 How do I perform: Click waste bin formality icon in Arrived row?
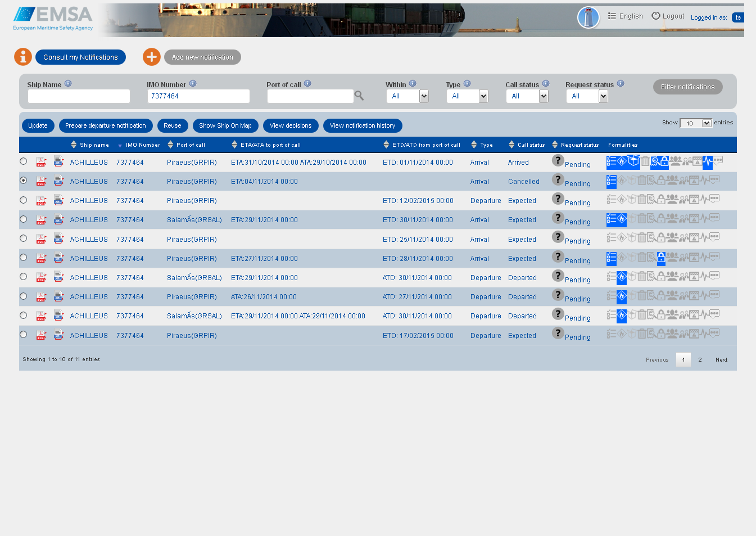tap(645, 162)
